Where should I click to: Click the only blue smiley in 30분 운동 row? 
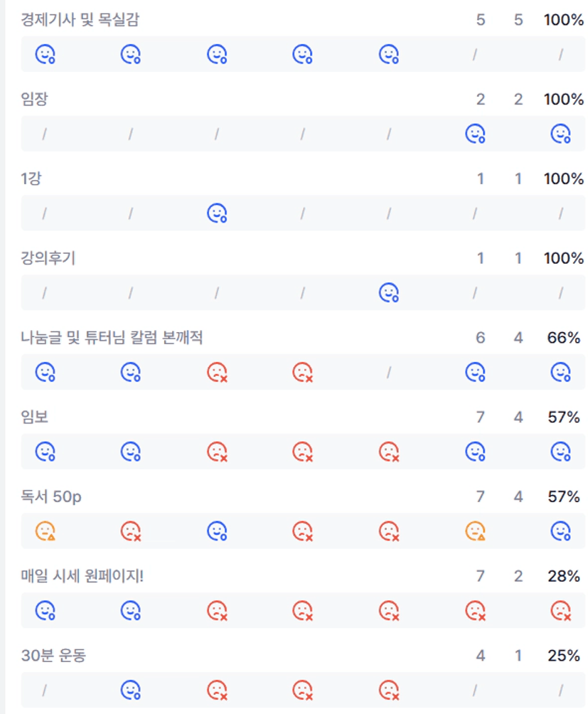[x=130, y=689]
